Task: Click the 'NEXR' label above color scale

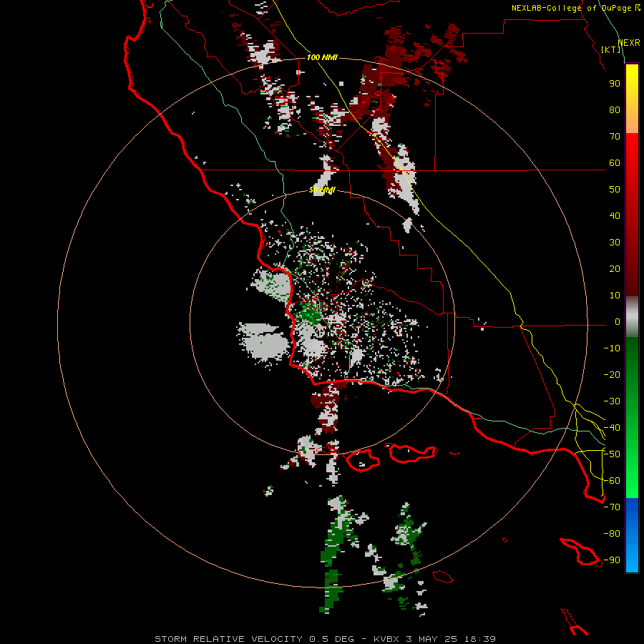Action: click(x=629, y=43)
